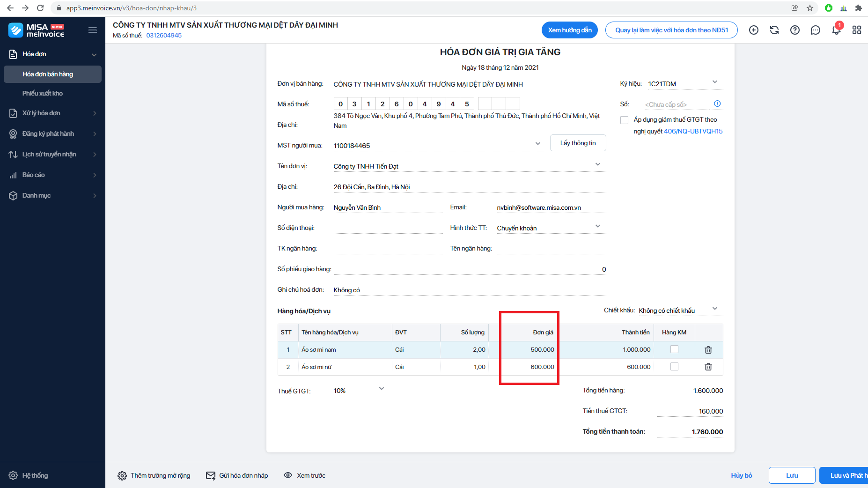The image size is (868, 488).
Task: Open notifications bell icon
Action: [836, 30]
